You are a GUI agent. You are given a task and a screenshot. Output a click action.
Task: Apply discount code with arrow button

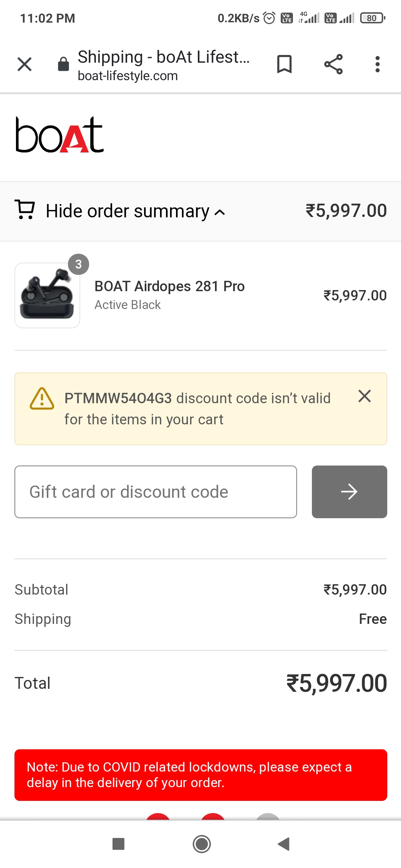[x=349, y=492]
